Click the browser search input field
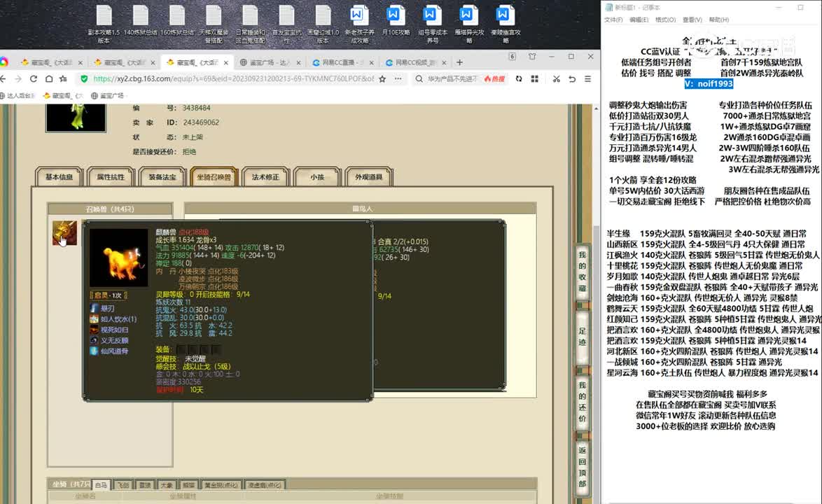 point(452,79)
